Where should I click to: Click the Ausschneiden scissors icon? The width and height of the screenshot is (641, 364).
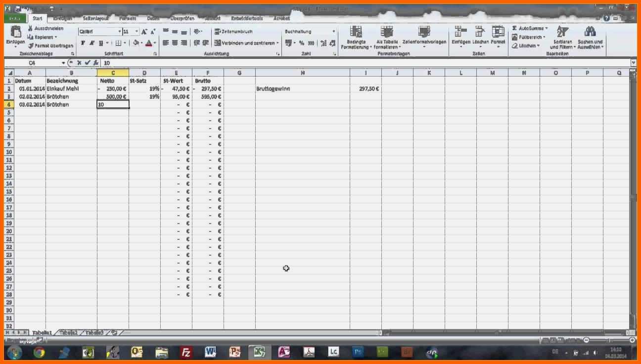(x=31, y=29)
